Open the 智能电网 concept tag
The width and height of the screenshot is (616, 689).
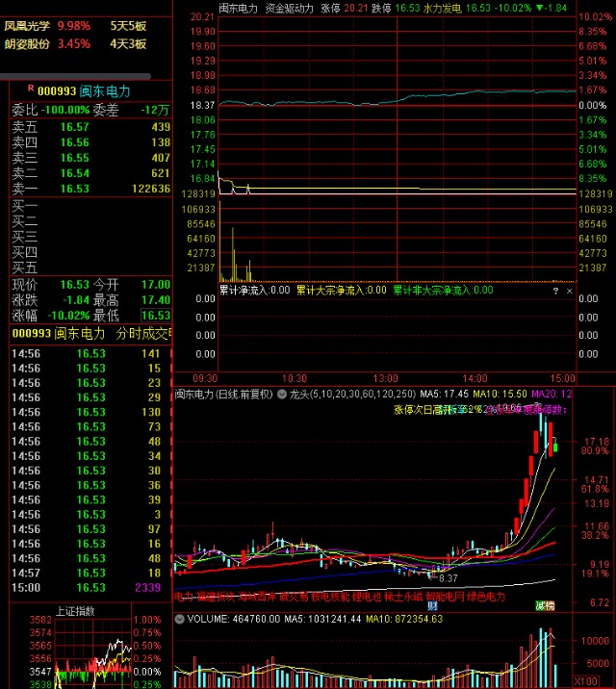pyautogui.click(x=445, y=597)
